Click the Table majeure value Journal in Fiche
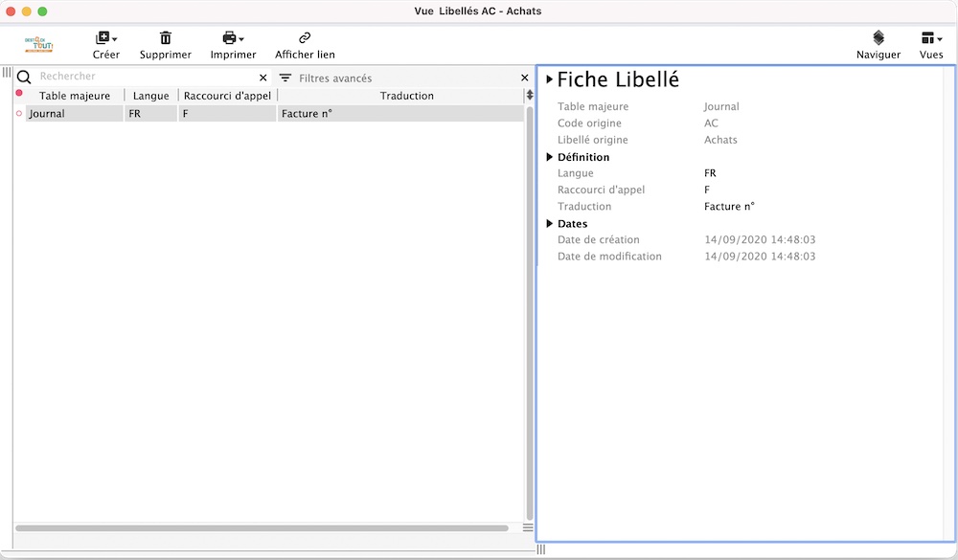 (721, 106)
